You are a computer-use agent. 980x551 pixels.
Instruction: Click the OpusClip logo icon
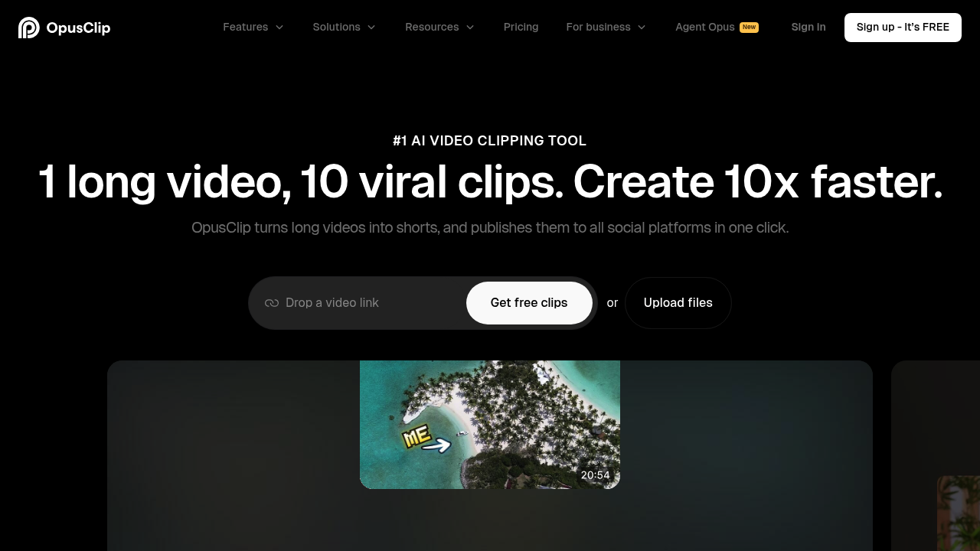[28, 28]
